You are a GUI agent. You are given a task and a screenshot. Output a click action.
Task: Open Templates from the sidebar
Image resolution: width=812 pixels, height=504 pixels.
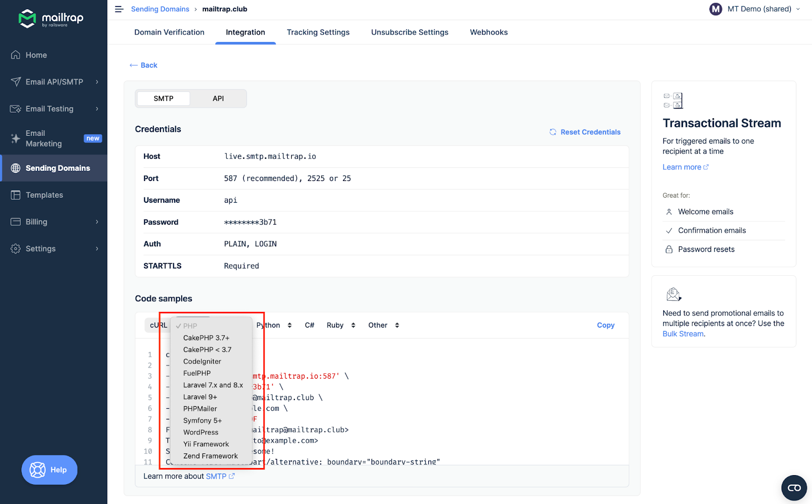click(x=44, y=195)
